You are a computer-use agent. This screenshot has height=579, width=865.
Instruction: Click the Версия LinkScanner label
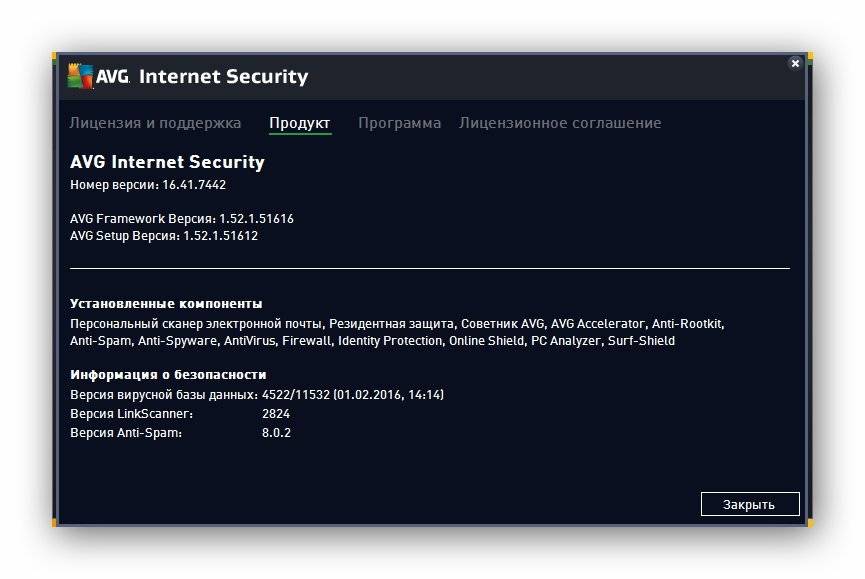pos(131,414)
